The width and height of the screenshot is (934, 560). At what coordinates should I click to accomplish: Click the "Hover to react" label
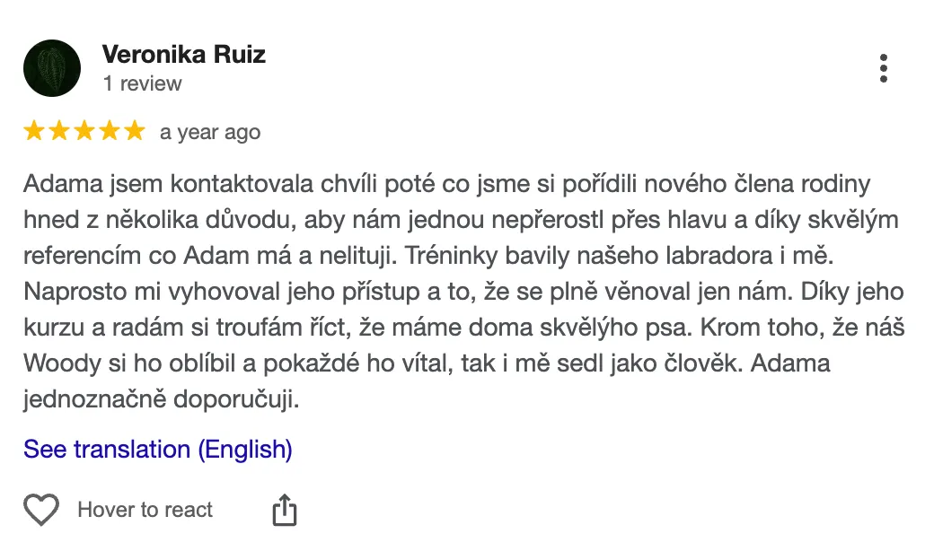pos(145,510)
